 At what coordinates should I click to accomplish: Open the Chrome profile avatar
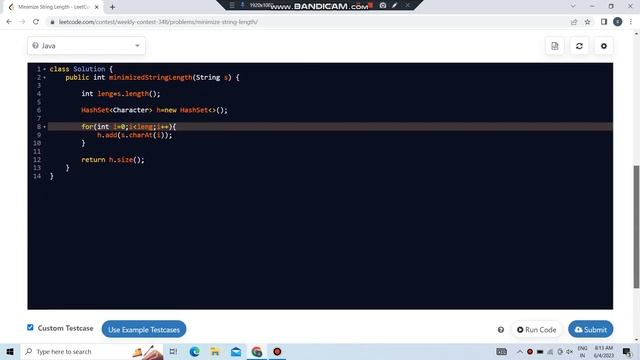point(618,22)
